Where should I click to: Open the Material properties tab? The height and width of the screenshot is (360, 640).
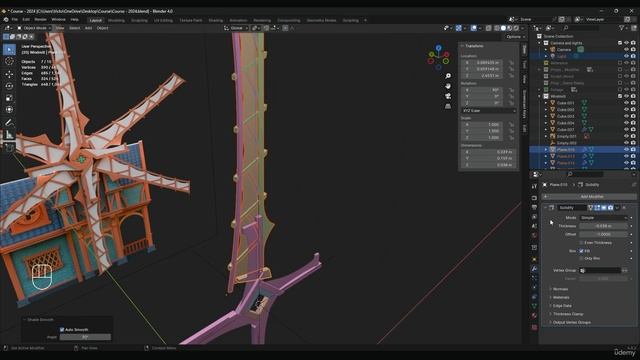[x=534, y=316]
